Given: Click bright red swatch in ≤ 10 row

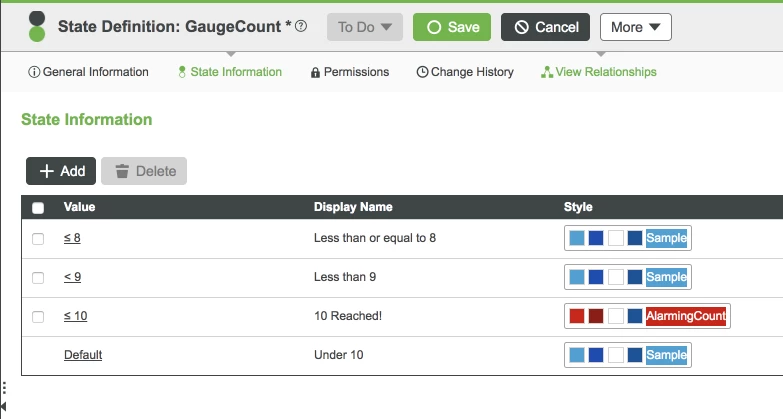Looking at the screenshot, I should [x=577, y=316].
